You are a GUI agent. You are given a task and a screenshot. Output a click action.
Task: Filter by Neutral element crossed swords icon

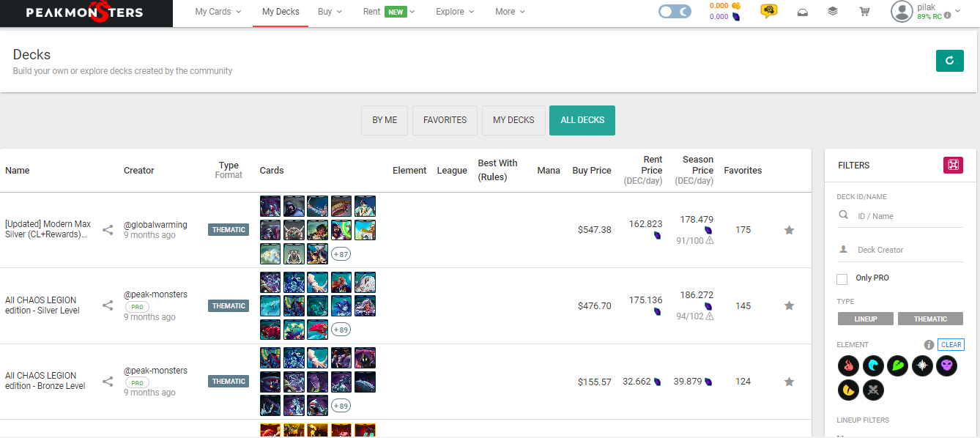pos(873,390)
